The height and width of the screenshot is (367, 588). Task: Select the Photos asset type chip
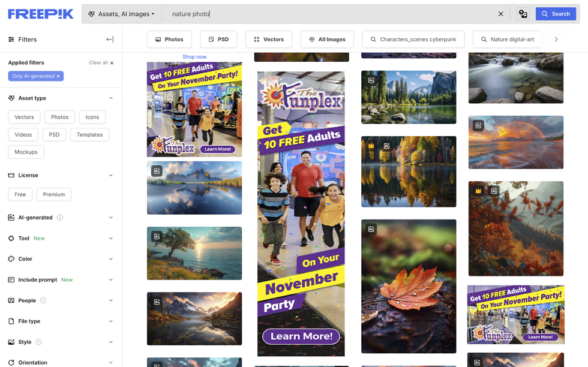(59, 117)
